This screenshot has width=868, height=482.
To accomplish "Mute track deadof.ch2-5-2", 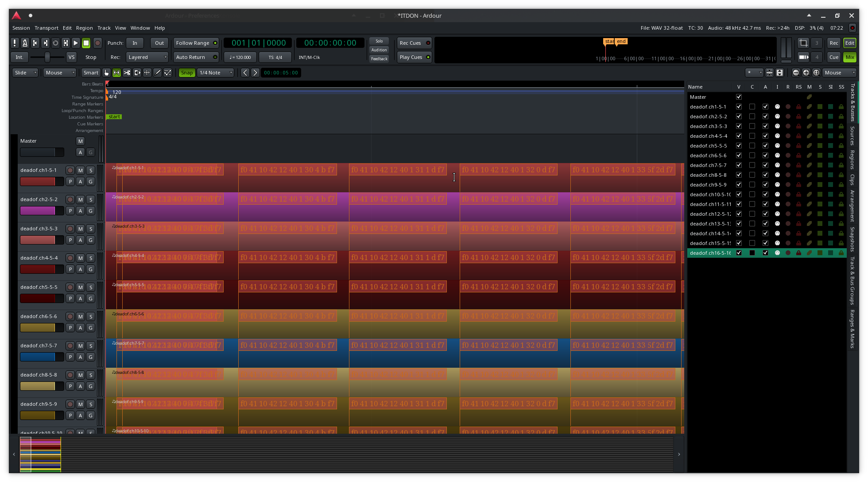I will (80, 200).
